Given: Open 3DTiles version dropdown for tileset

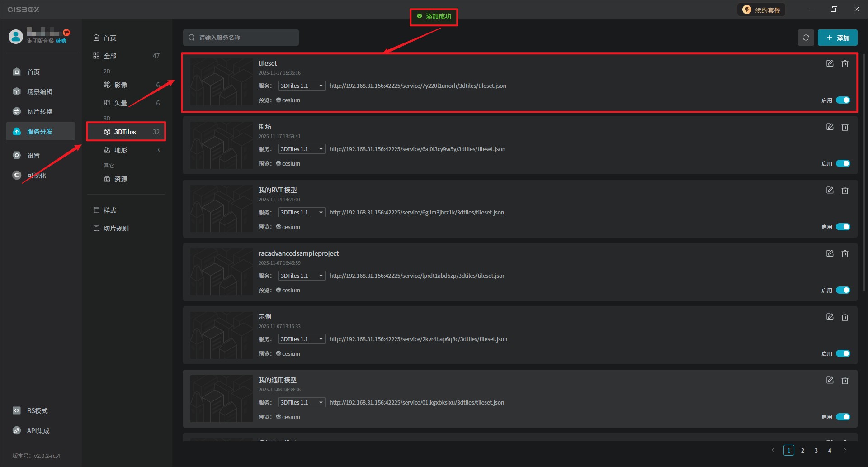Looking at the screenshot, I should (x=302, y=86).
